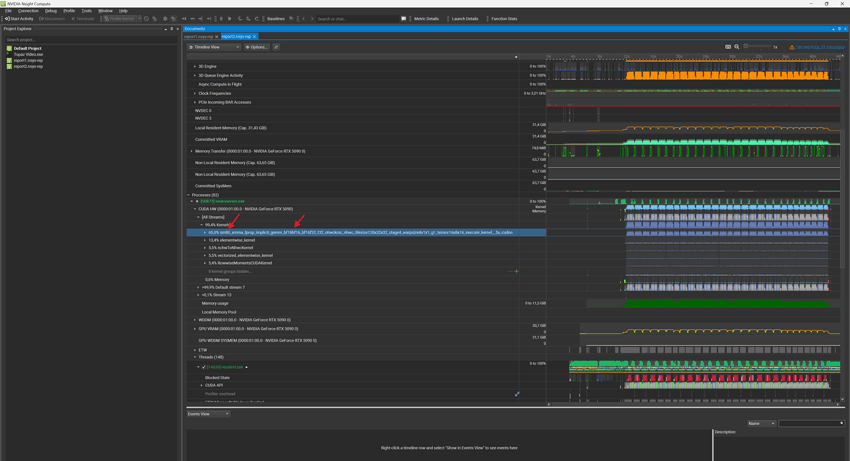850x461 pixels.
Task: Open the Help menu
Action: [123, 11]
